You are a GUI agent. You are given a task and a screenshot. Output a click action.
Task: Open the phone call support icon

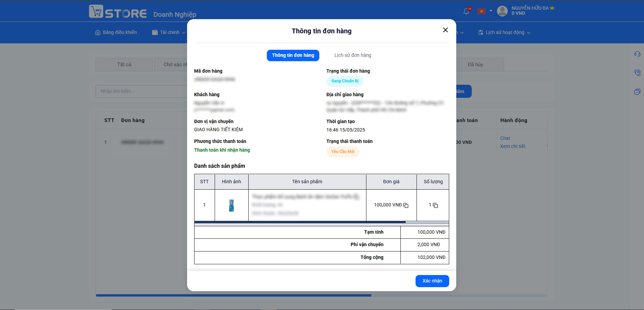[x=637, y=73]
